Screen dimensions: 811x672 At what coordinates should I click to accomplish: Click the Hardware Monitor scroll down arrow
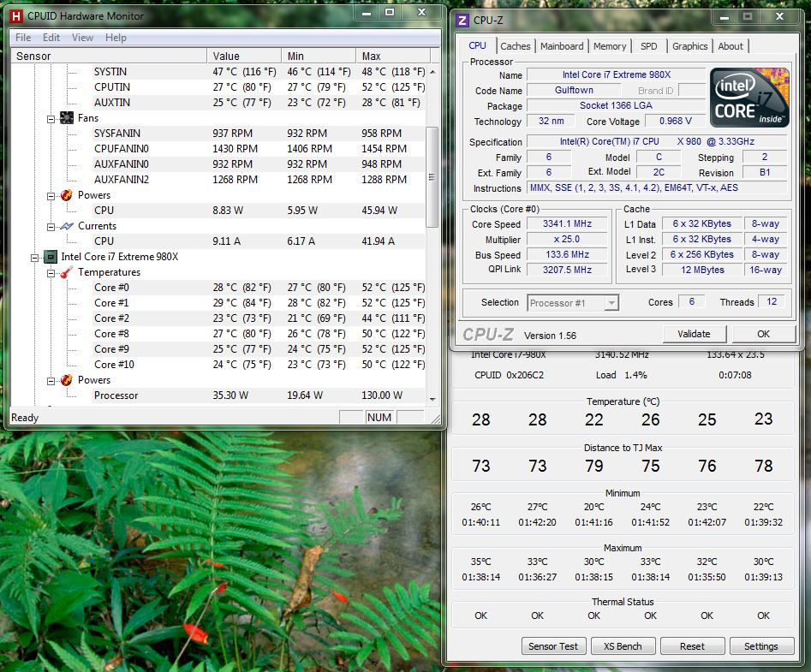[x=432, y=399]
